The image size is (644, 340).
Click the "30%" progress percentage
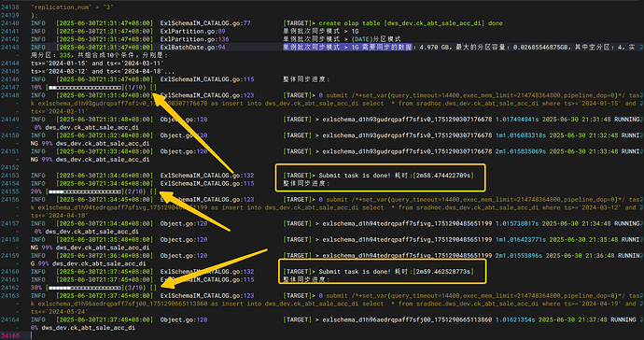[x=36, y=288]
